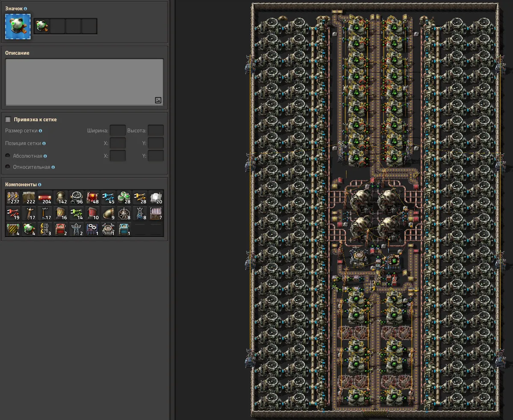
Task: Click the stone wall component with count 222
Action: (x=29, y=198)
